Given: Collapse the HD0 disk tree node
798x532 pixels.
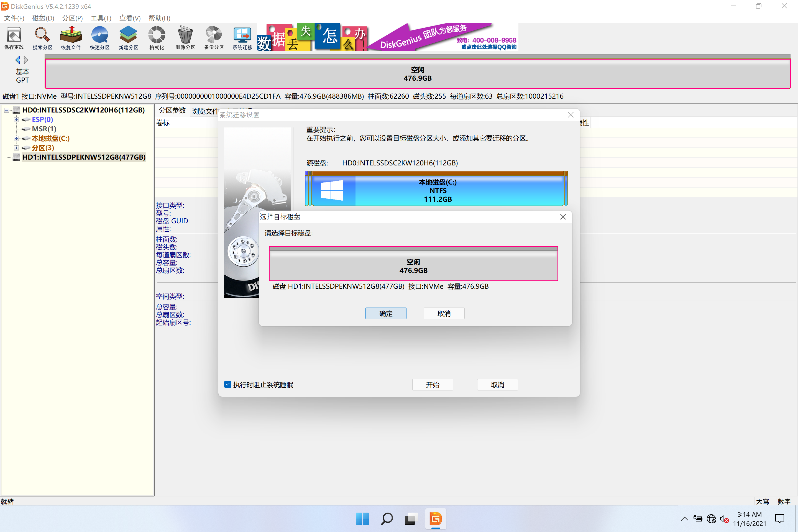Looking at the screenshot, I should (x=7, y=110).
